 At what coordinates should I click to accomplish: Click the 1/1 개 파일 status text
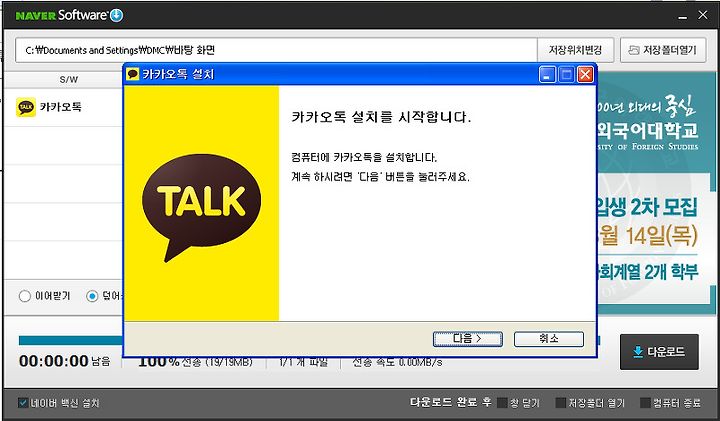point(303,362)
